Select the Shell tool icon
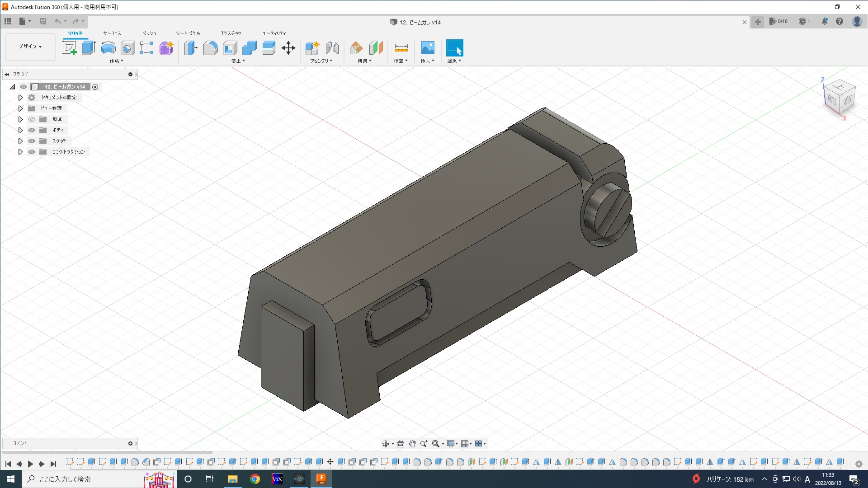Screen dimensions: 868x488 point(230,48)
